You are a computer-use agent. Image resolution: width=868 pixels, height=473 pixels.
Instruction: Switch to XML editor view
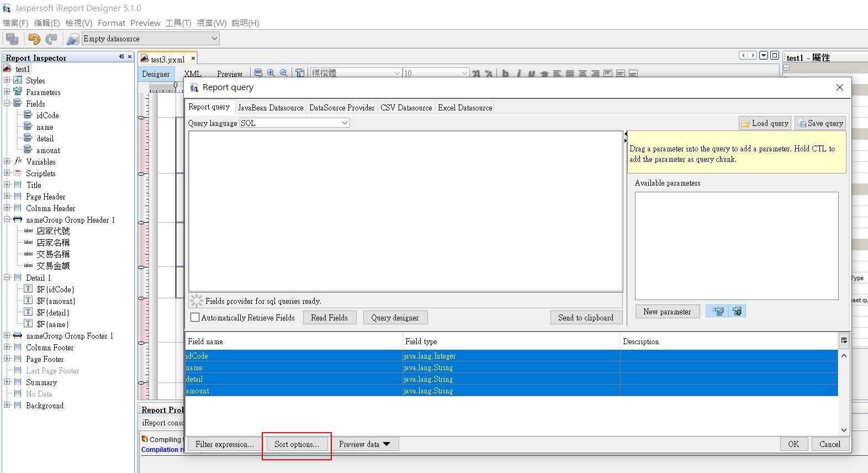pyautogui.click(x=193, y=73)
